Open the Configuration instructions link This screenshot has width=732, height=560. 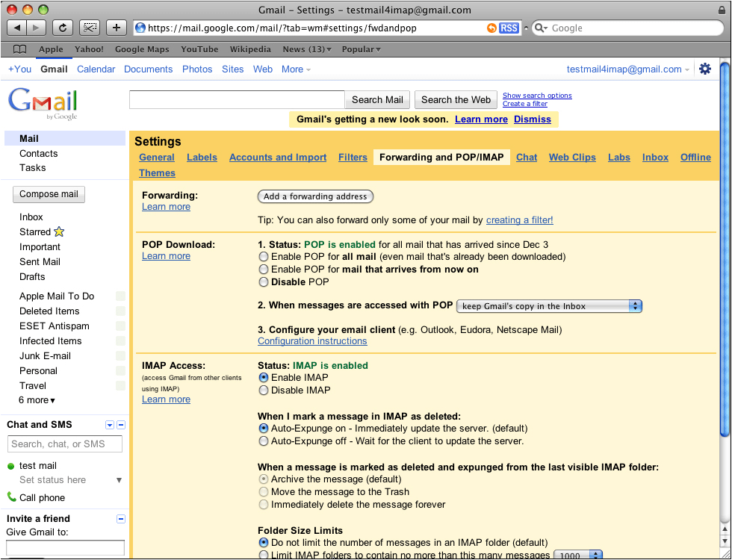(312, 341)
